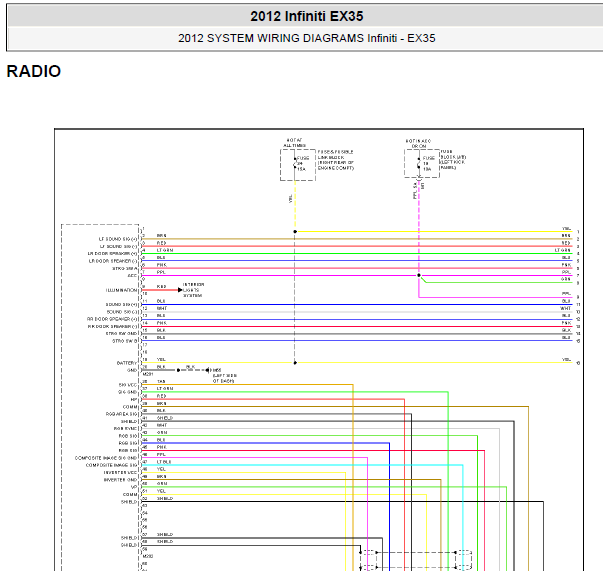Click the "ILLUMINATION" pin label
The height and width of the screenshot is (571, 603).
[x=121, y=290]
